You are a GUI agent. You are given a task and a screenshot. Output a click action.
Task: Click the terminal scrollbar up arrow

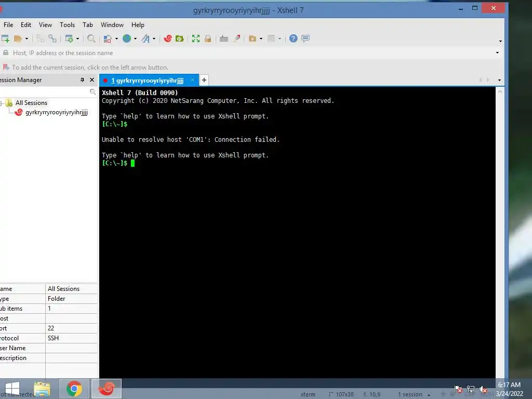[500, 91]
